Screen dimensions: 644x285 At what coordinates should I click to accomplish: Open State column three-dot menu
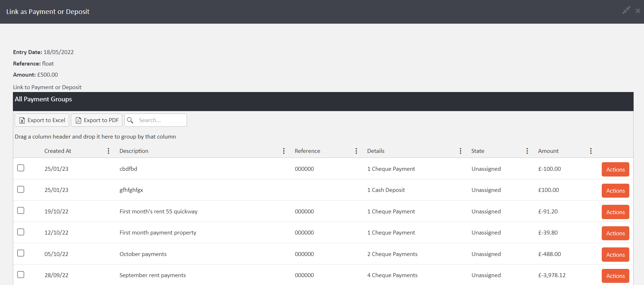point(527,151)
